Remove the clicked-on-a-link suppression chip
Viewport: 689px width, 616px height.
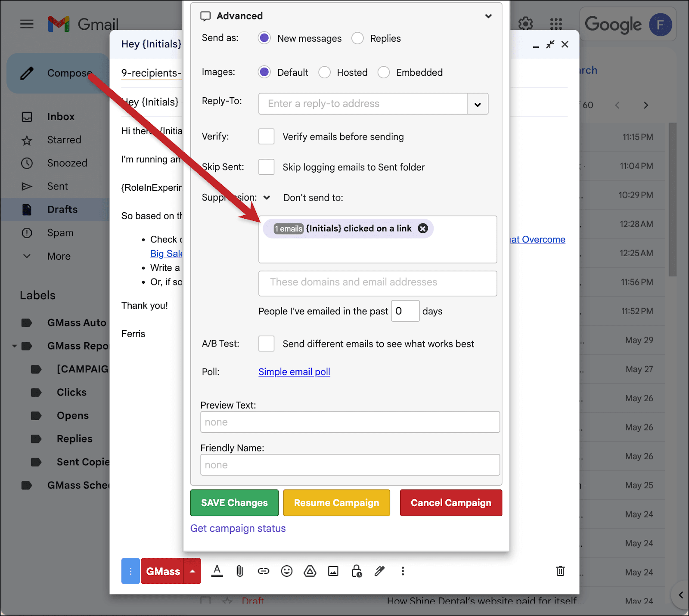point(423,229)
